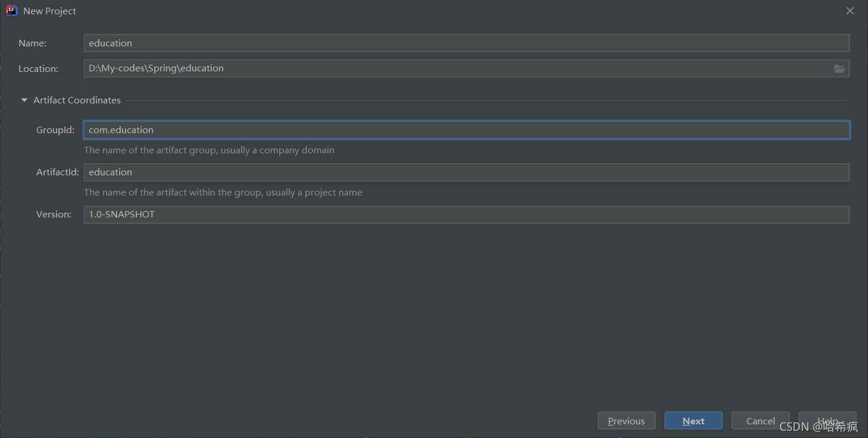
Task: Proceed with the Next button
Action: tap(694, 421)
